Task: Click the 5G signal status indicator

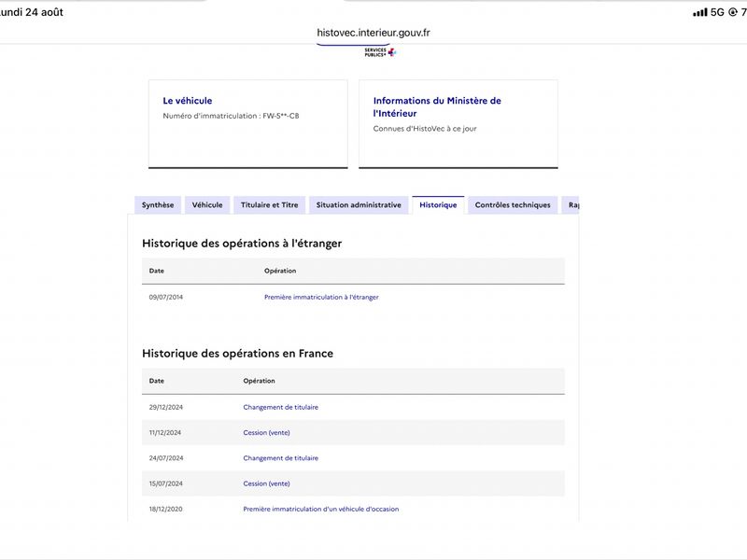Action: coord(717,12)
